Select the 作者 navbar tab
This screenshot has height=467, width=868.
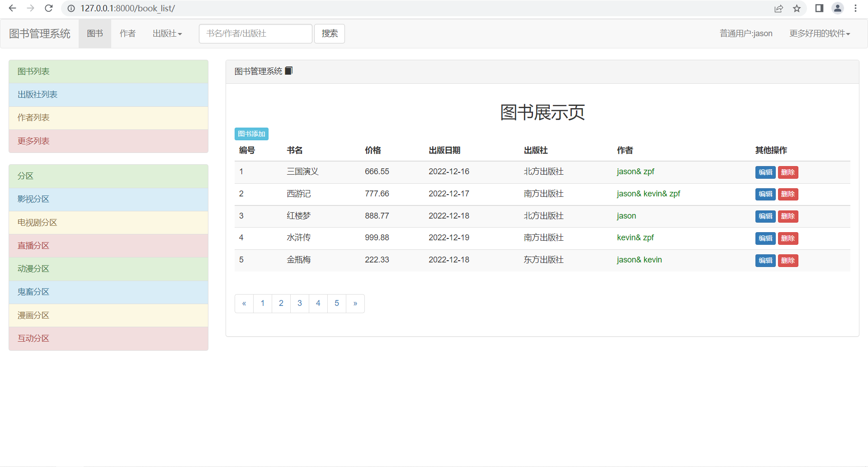coord(127,33)
